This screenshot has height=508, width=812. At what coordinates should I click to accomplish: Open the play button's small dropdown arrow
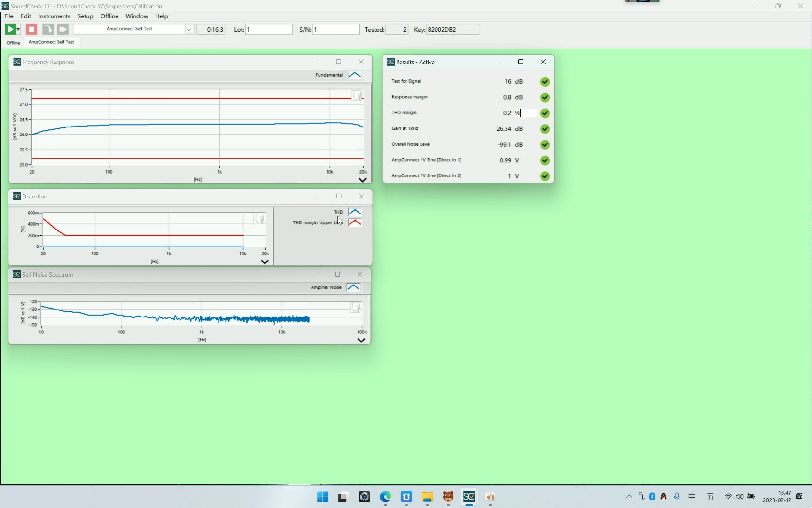18,29
